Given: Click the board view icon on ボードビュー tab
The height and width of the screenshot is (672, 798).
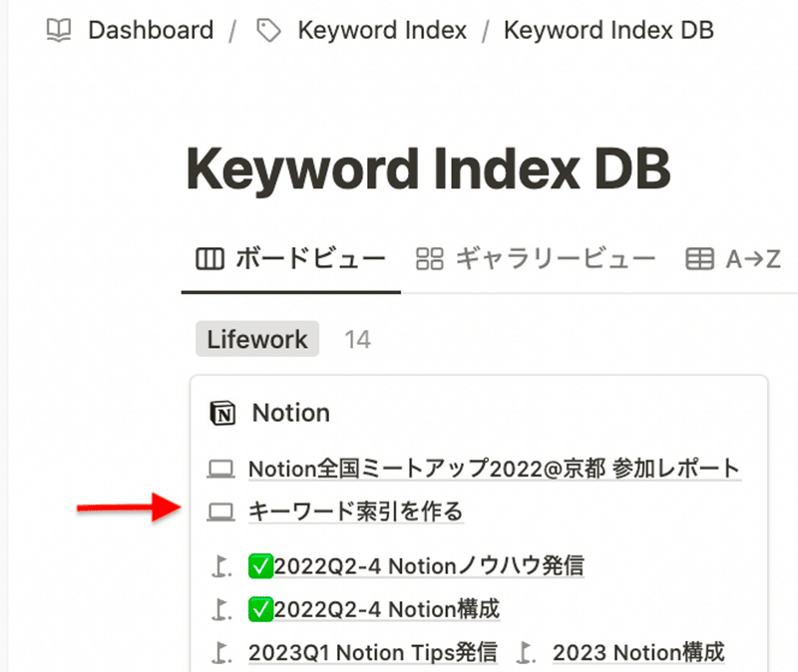Looking at the screenshot, I should tap(209, 259).
